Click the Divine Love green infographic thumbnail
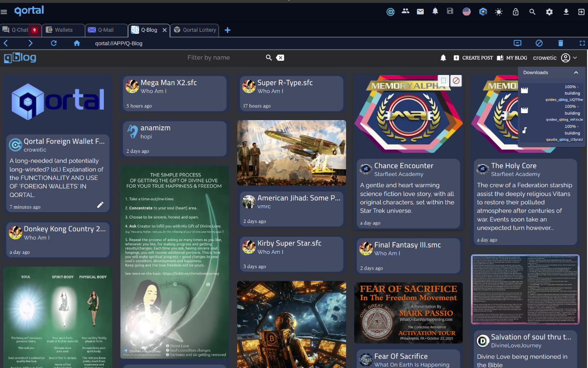 pyautogui.click(x=175, y=262)
